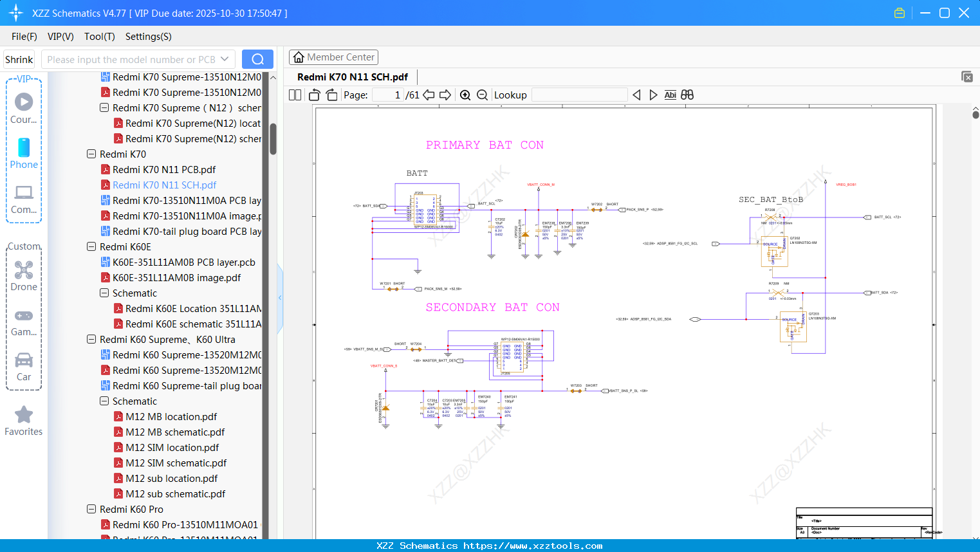
Task: Collapse the Redmi K60 Pro node
Action: (x=91, y=510)
